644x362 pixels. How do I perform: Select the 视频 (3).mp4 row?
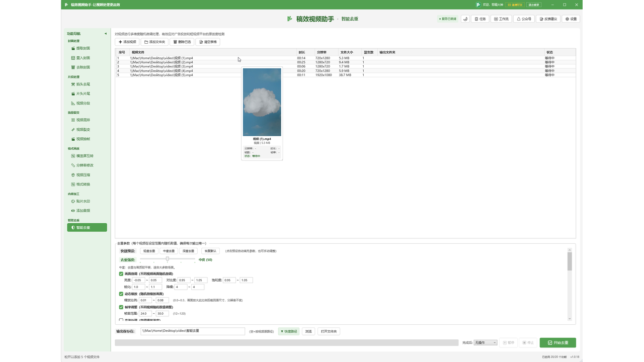(345, 66)
